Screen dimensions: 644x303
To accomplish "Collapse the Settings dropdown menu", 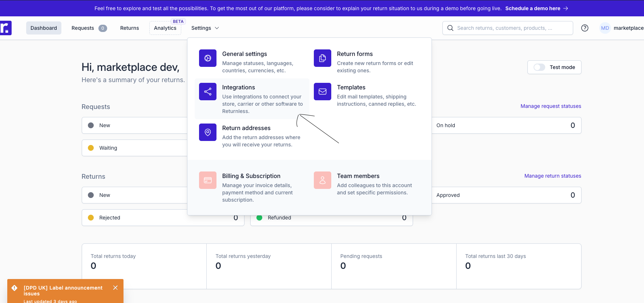I will pos(205,28).
